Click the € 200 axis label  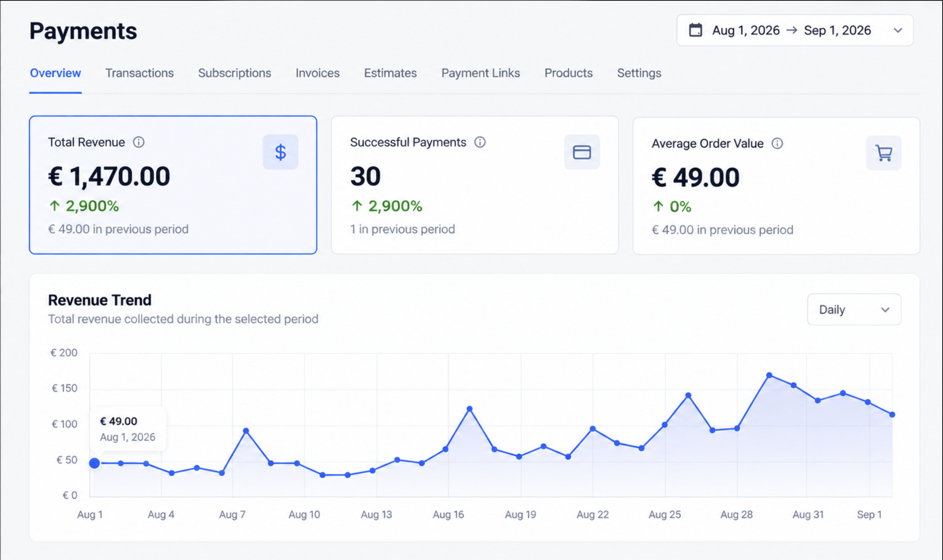tap(64, 352)
